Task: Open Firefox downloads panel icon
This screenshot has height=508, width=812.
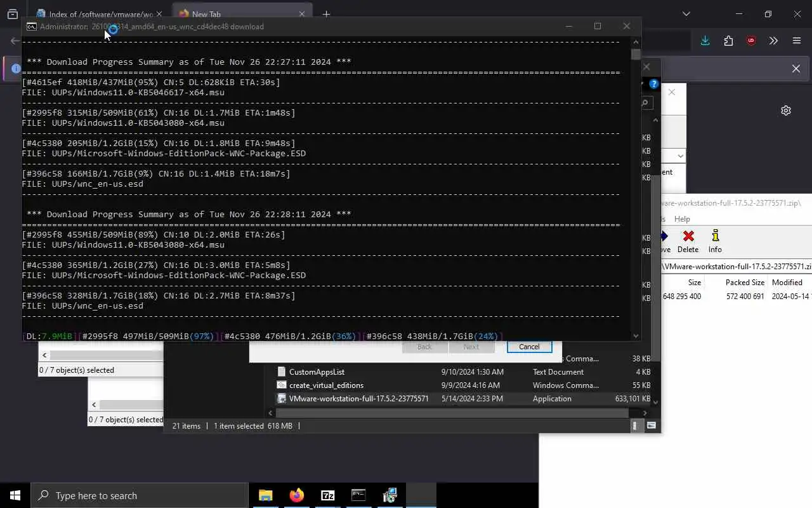Action: click(x=705, y=41)
